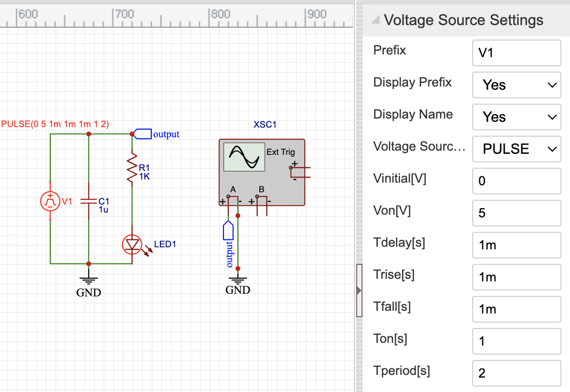
Task: Collapse the Voltage Source Settings section
Action: [375, 20]
